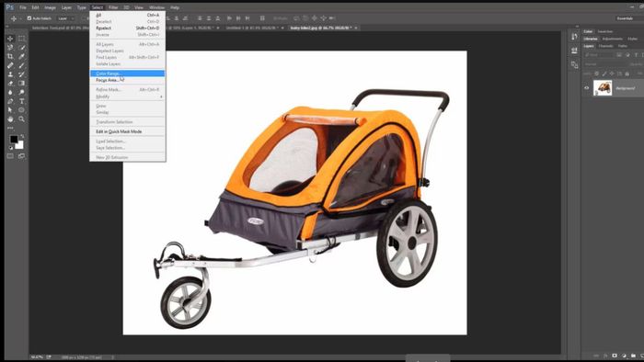Screen dimensions: 644x362
Task: Select the Crop tool
Action: pyautogui.click(x=10, y=56)
